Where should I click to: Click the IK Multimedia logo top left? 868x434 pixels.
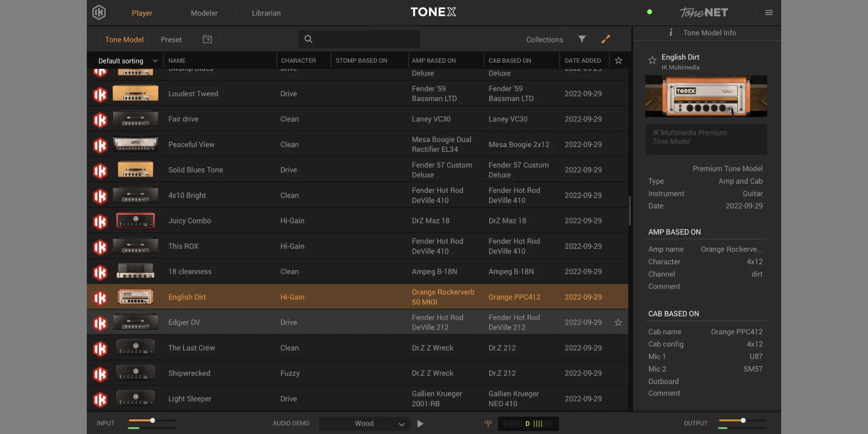99,12
